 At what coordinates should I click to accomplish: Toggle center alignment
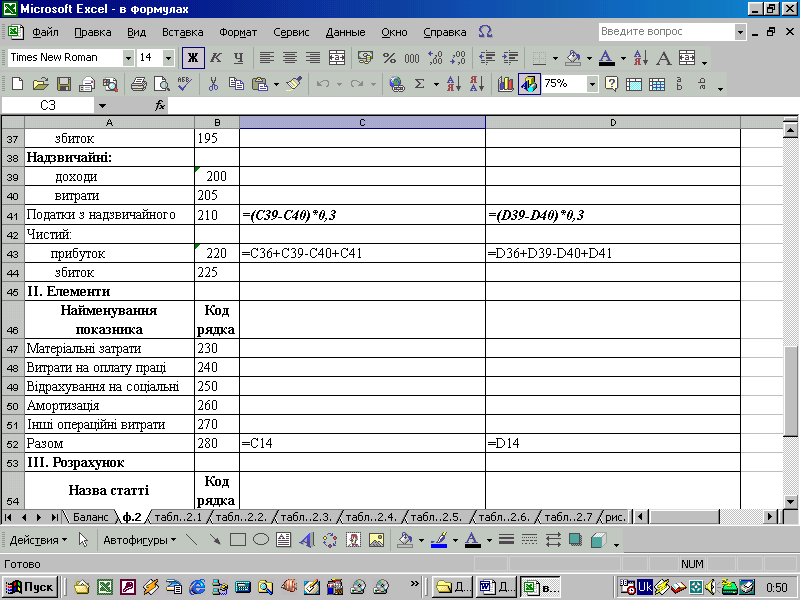[x=290, y=58]
